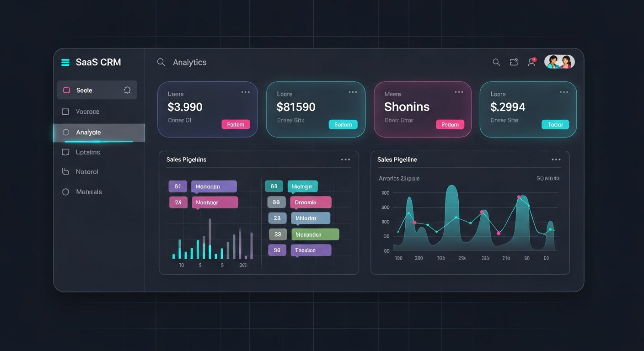Open the Mohitals sidebar item

pyautogui.click(x=88, y=192)
